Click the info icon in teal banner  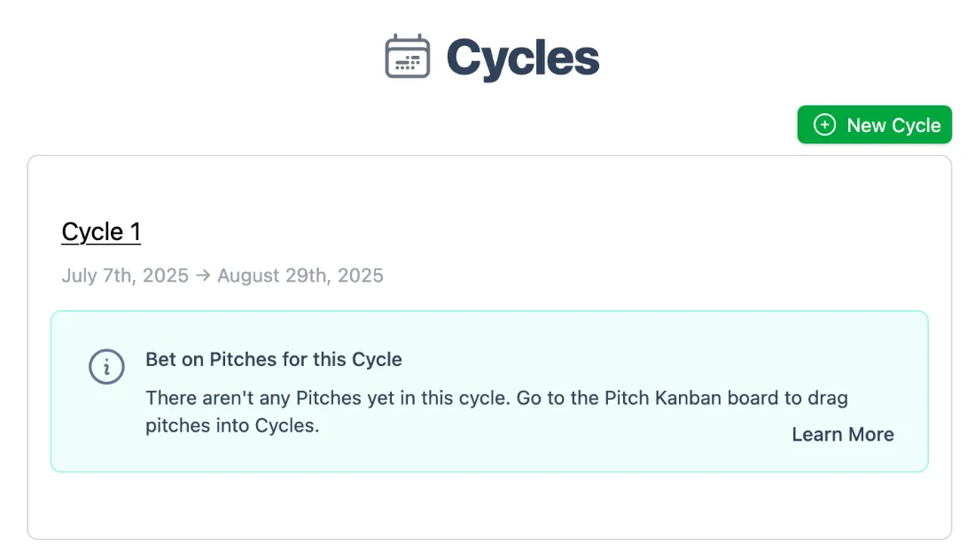click(106, 367)
